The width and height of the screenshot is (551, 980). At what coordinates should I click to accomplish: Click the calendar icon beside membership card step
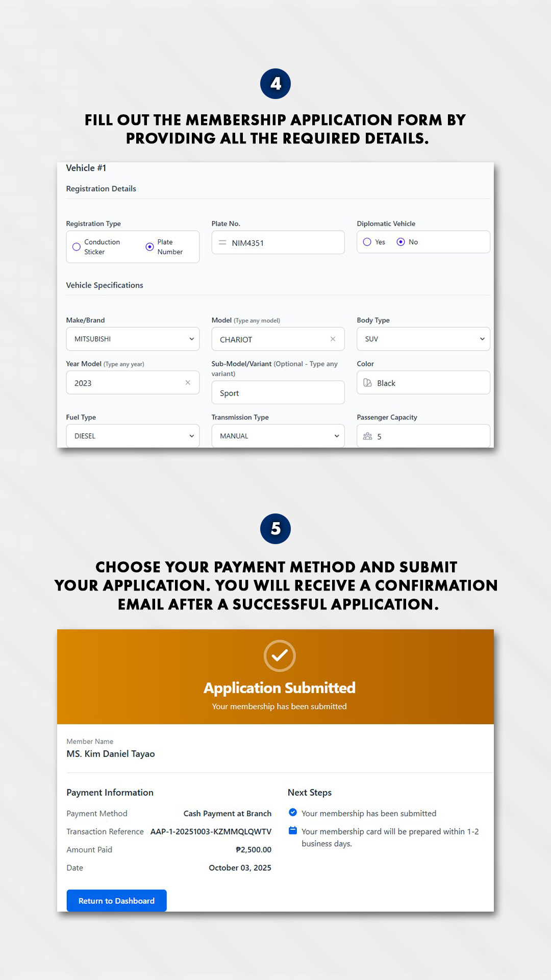pyautogui.click(x=293, y=830)
